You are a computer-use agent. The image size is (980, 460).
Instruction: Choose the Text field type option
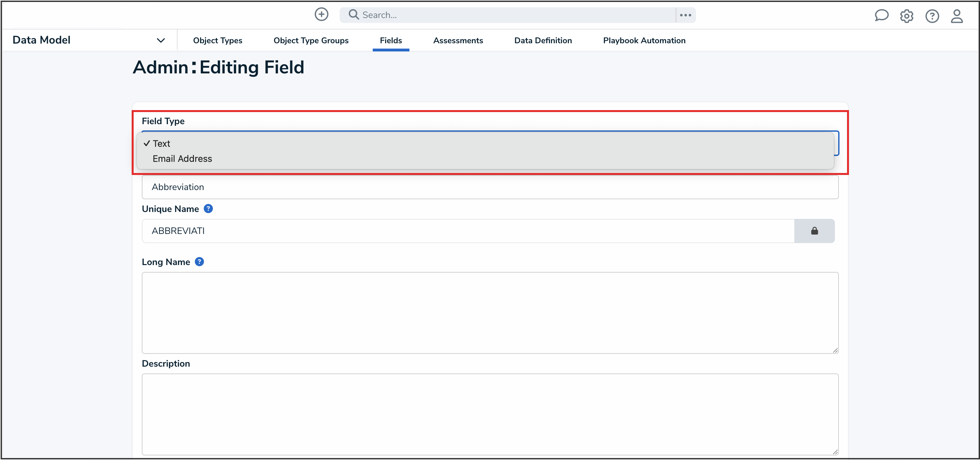[x=161, y=144]
